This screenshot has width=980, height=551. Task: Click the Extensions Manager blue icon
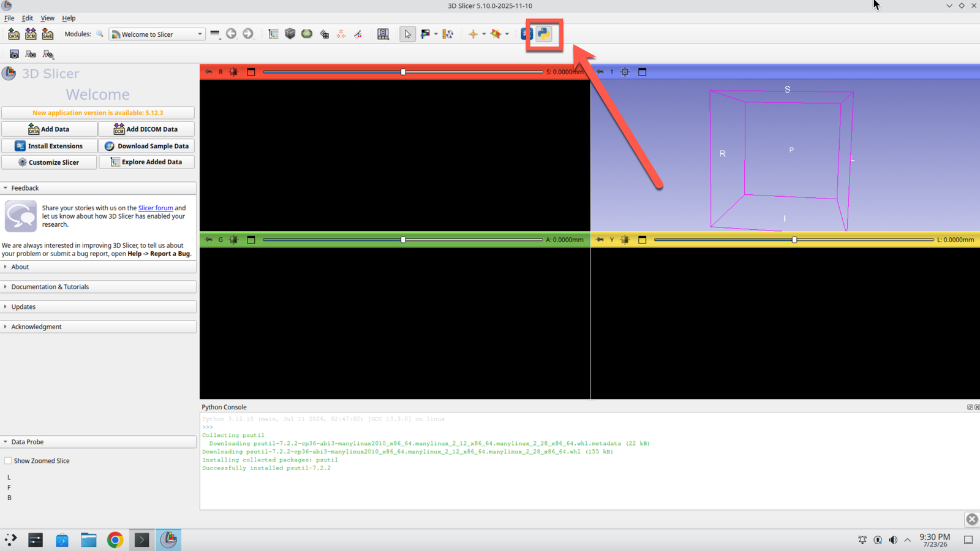(x=526, y=34)
